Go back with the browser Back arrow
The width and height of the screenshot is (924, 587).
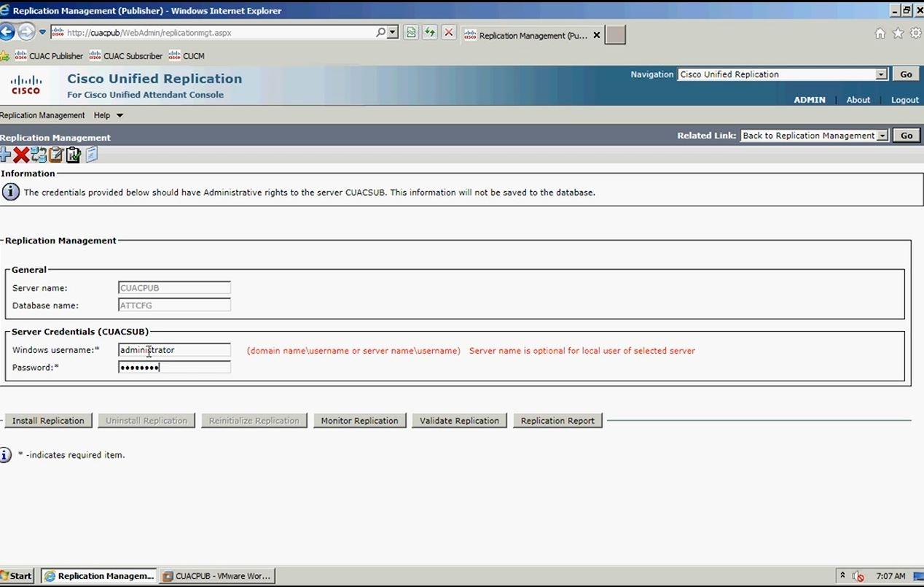point(7,32)
